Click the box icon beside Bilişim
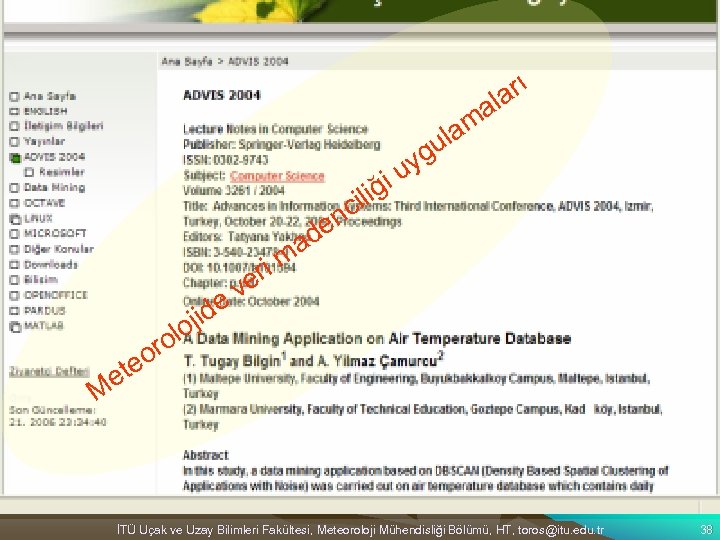 (x=14, y=280)
